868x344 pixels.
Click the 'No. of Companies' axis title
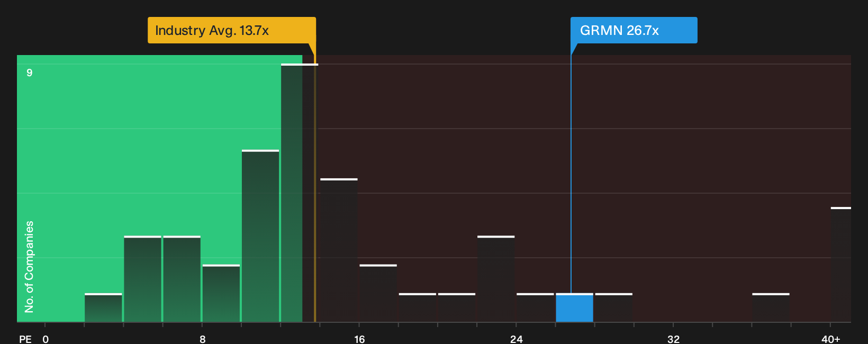tap(29, 267)
